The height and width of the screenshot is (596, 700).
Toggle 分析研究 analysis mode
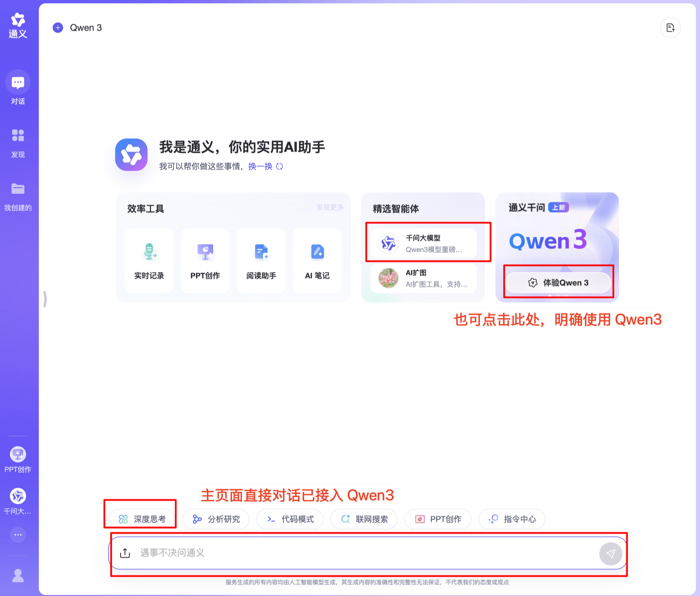point(216,519)
